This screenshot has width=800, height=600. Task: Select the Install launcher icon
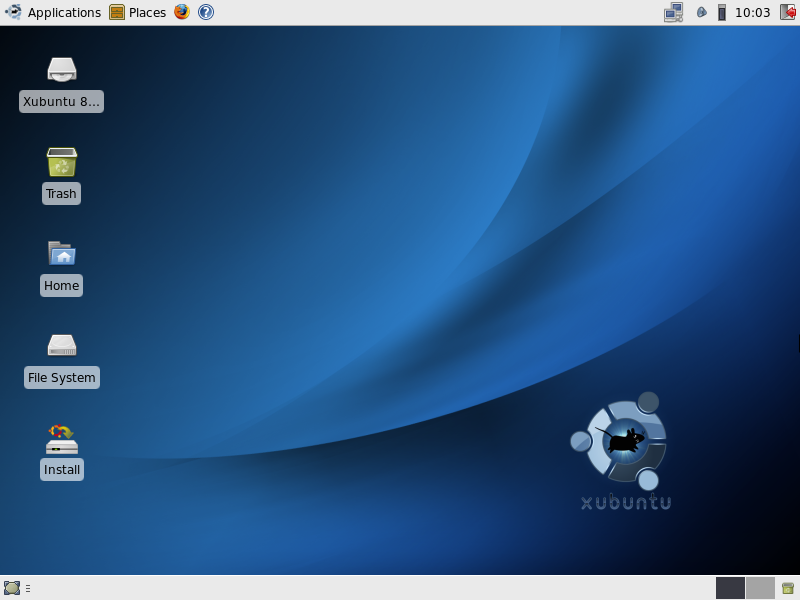[62, 438]
